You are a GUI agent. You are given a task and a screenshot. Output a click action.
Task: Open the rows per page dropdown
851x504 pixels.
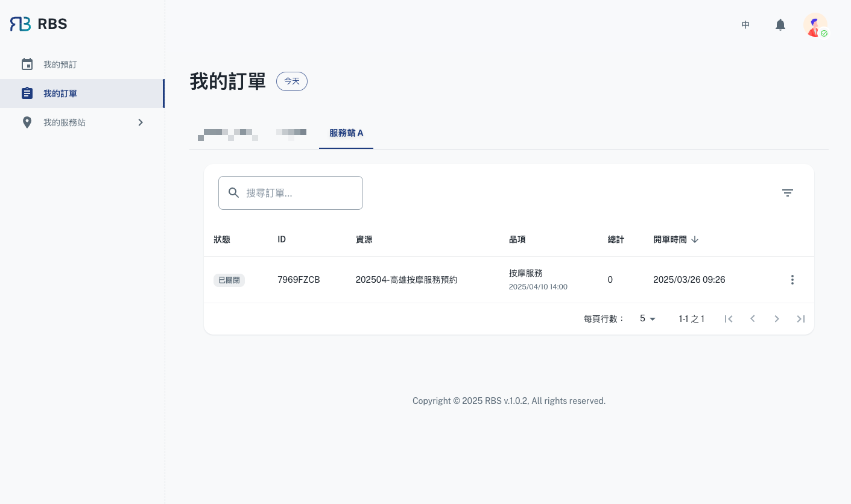click(648, 319)
